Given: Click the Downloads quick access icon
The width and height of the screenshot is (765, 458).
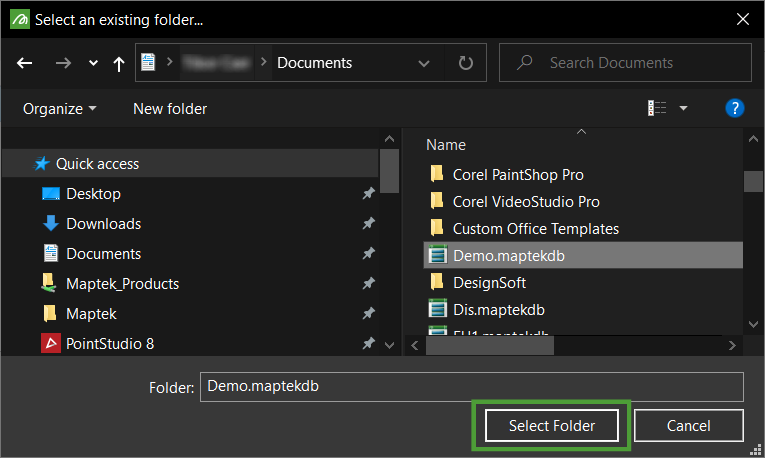Looking at the screenshot, I should (x=50, y=224).
